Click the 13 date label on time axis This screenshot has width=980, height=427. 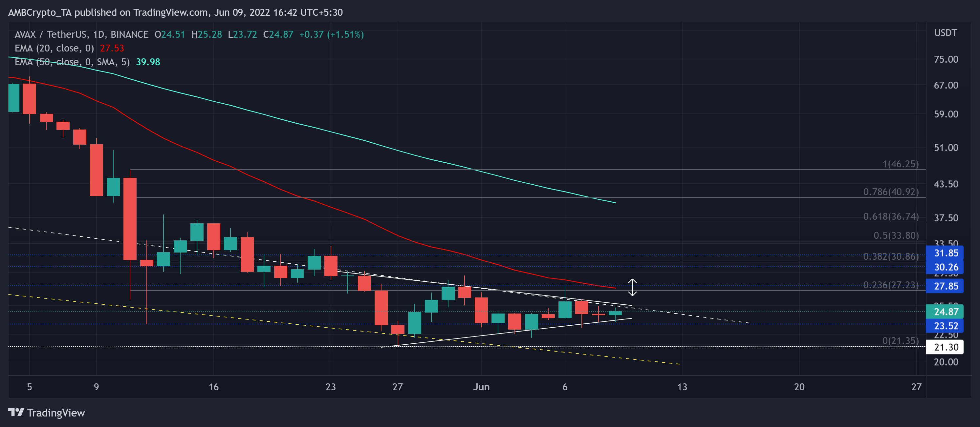pos(682,387)
